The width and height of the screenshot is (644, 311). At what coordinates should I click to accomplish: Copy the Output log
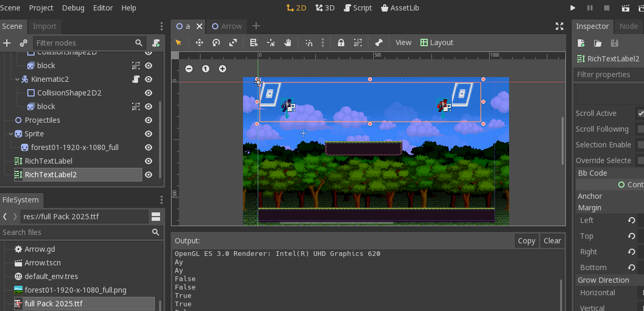pyautogui.click(x=526, y=241)
